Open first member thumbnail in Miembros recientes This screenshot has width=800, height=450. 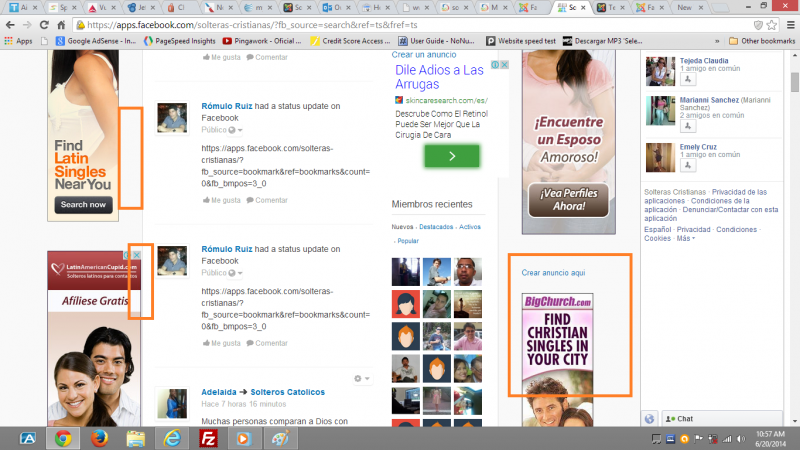(x=406, y=271)
